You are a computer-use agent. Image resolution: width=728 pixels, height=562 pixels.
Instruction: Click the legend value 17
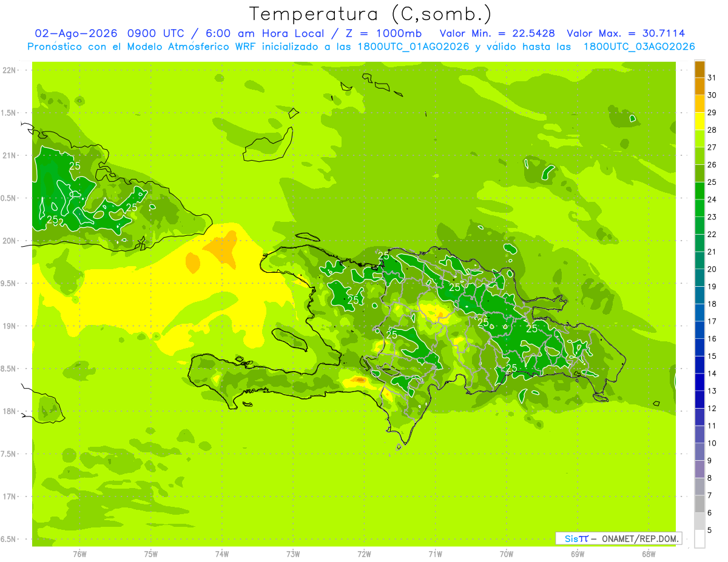[712, 321]
